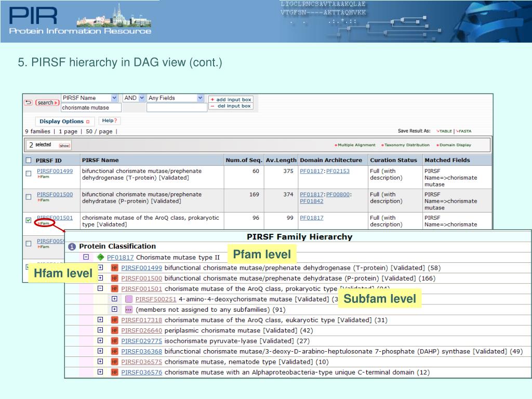
Task: Click the HF icon beside PIRSF036368
Action: (x=115, y=352)
